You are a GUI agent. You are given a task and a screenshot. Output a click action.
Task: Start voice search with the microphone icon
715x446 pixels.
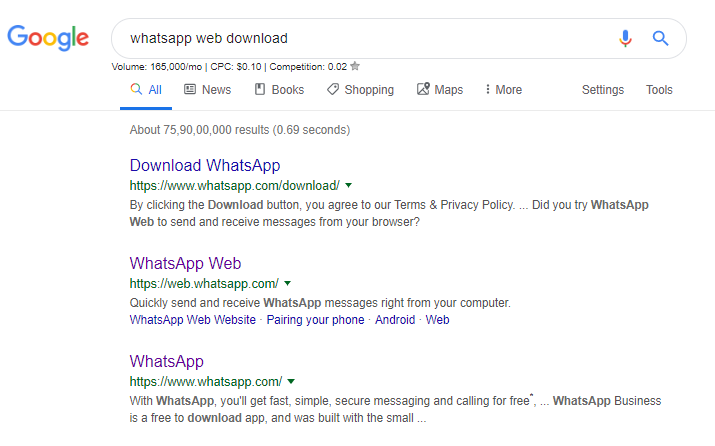point(625,38)
